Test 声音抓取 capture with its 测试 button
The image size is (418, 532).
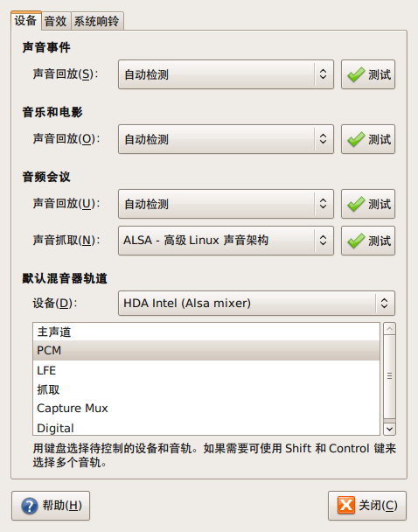368,241
